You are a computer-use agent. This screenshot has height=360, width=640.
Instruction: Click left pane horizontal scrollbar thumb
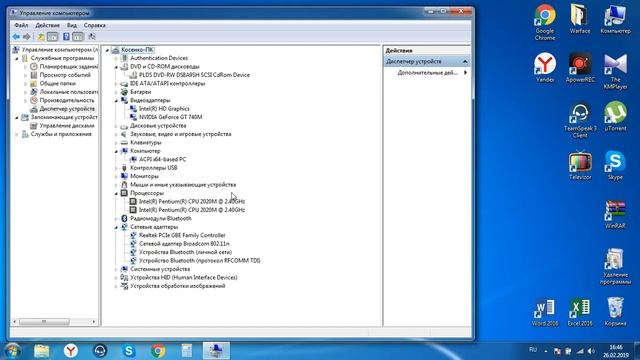click(x=44, y=322)
